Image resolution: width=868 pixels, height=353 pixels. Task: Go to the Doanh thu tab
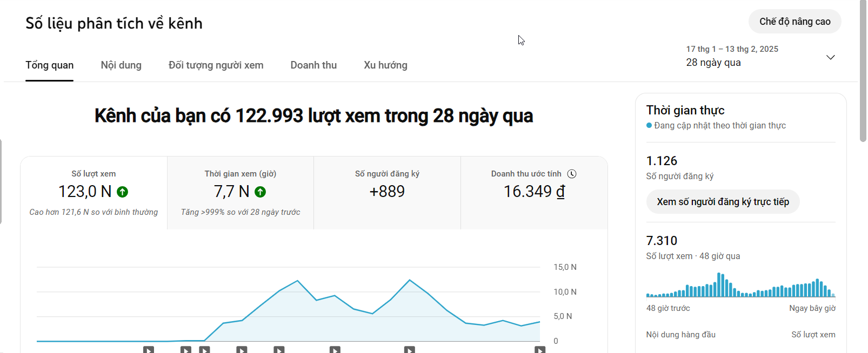point(313,65)
